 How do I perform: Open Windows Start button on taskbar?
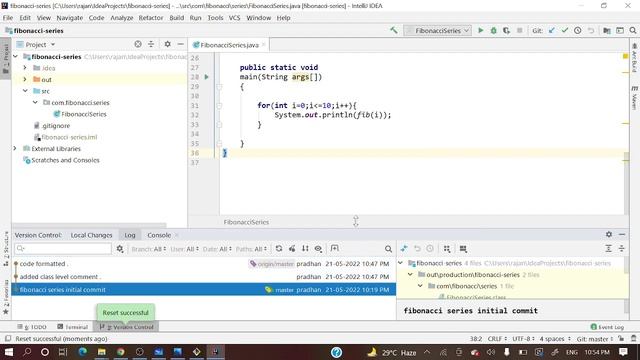point(9,352)
